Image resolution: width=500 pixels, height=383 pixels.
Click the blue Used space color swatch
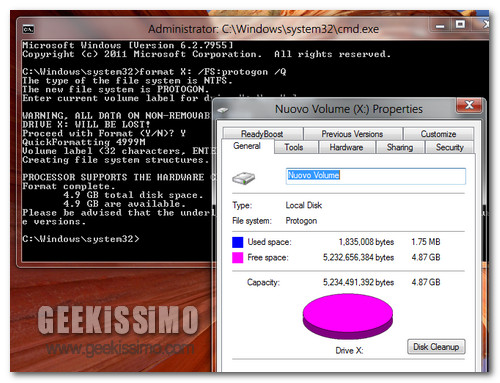(x=238, y=242)
